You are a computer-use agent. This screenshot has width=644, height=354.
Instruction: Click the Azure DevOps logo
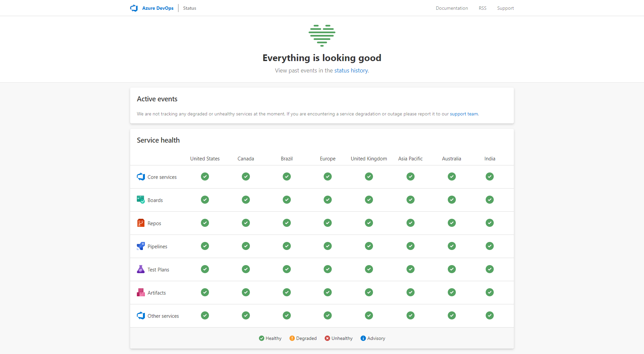(x=134, y=8)
